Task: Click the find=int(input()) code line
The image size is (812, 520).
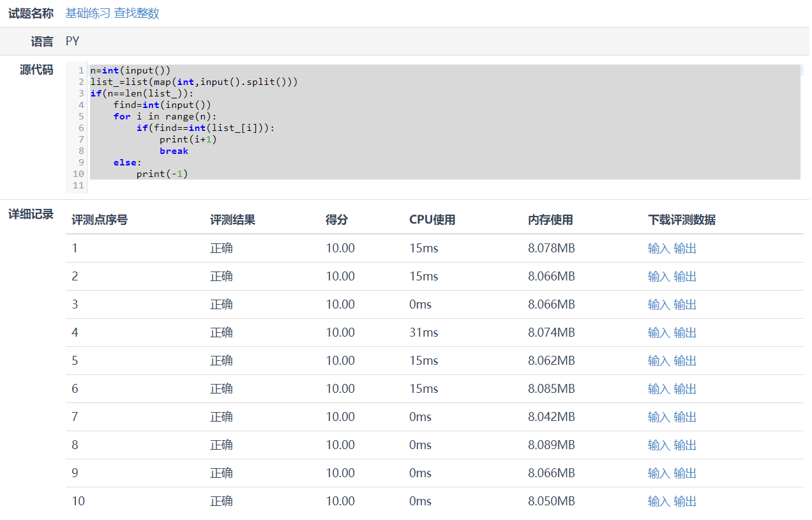Action: tap(162, 105)
